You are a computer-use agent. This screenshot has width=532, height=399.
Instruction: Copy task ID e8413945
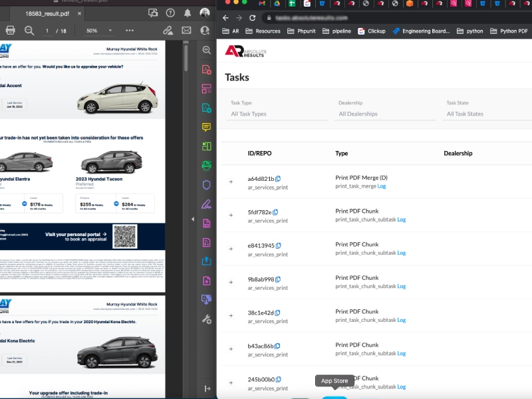(x=278, y=245)
